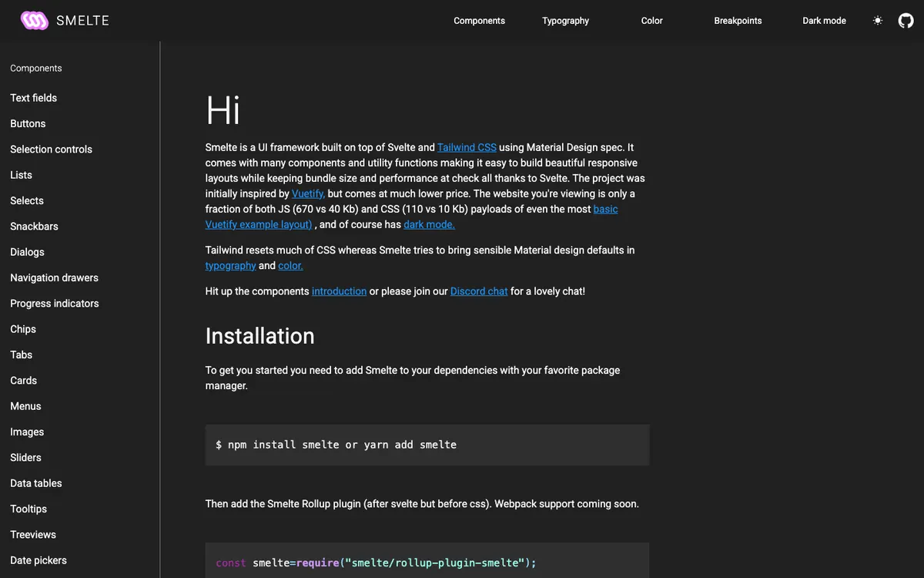Follow the color. link in paragraph
The image size is (924, 578).
[x=290, y=265]
